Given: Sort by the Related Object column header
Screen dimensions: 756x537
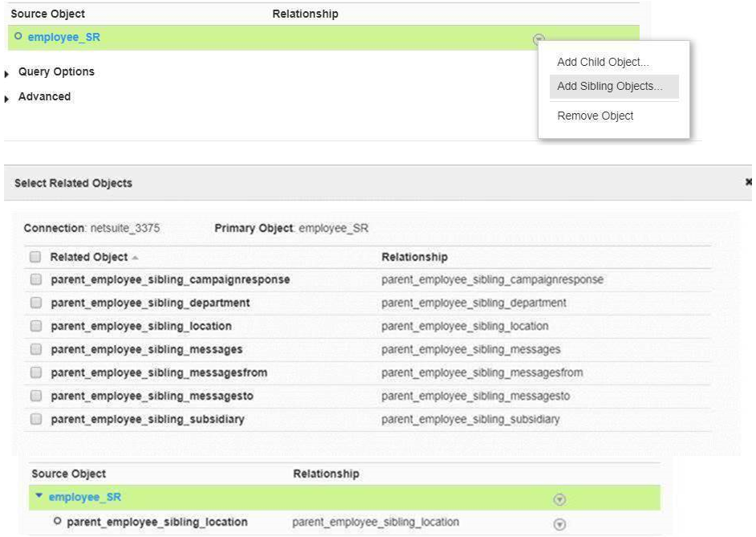Looking at the screenshot, I should point(89,257).
